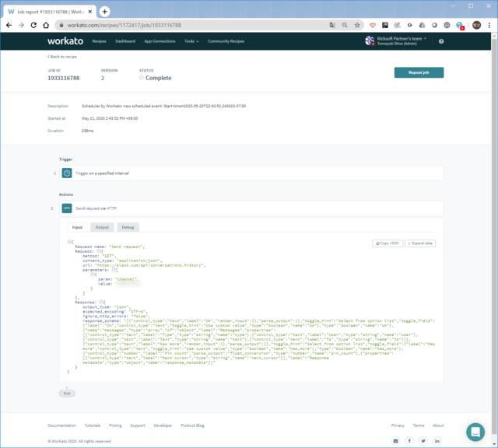Click the browser profile avatar
The image size is (498, 448).
coord(476,25)
